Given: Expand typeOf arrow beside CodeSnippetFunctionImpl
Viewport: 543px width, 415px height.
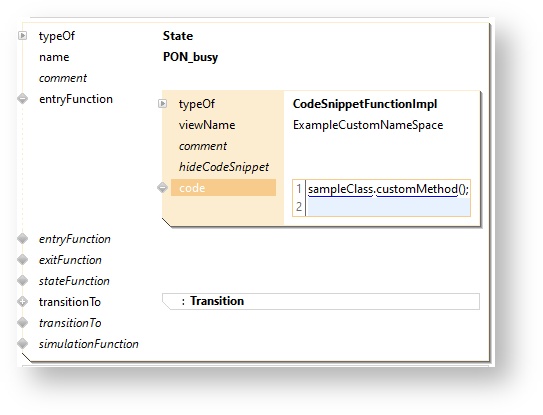Looking at the screenshot, I should click(x=162, y=104).
